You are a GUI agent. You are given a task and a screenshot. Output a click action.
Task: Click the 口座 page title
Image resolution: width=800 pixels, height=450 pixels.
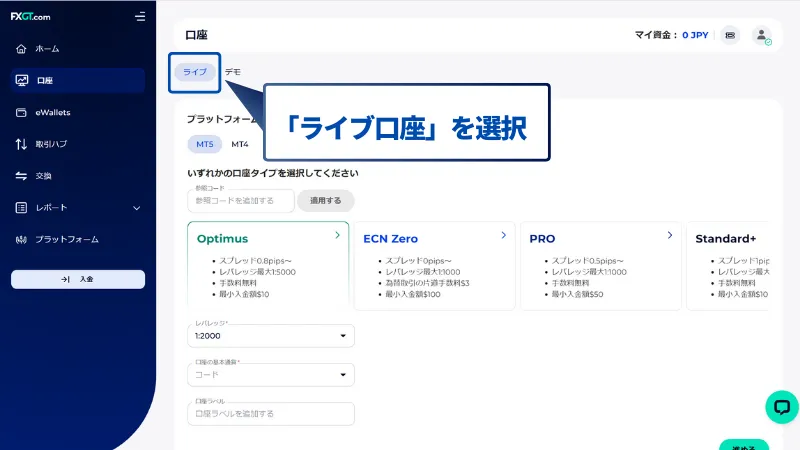click(x=196, y=35)
